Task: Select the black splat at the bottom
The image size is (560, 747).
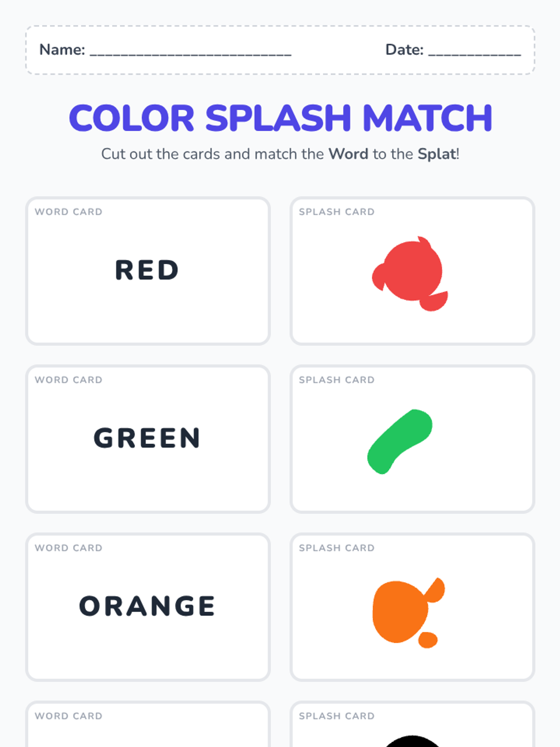Action: click(413, 741)
